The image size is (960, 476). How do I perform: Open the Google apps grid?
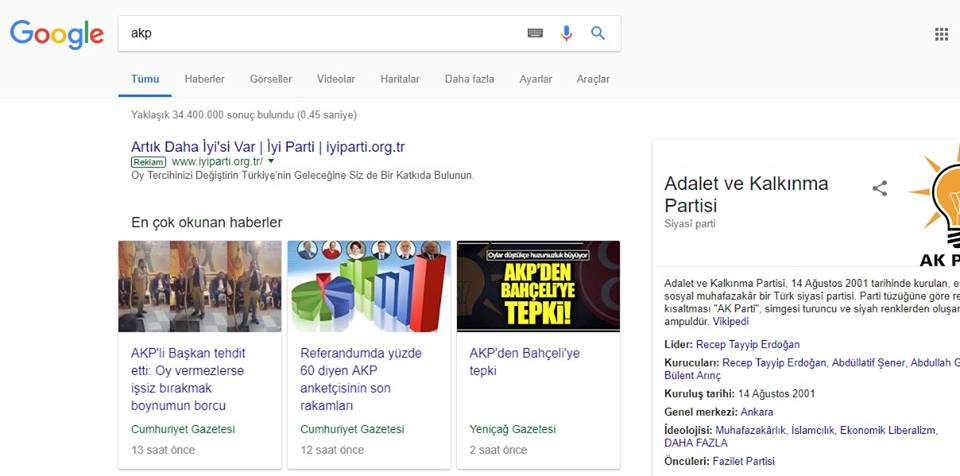[x=941, y=34]
